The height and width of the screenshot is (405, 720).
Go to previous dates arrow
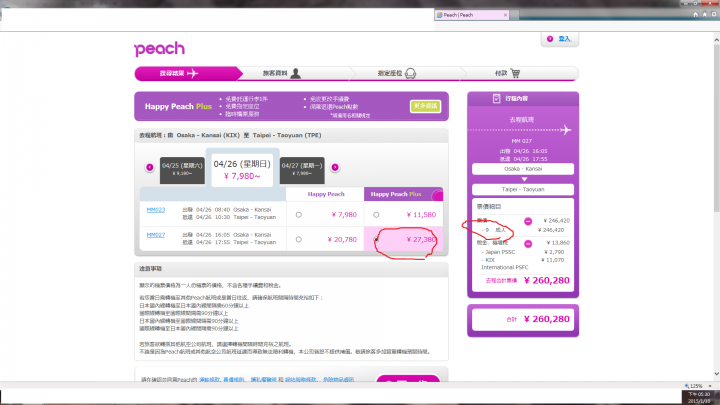tap(150, 167)
